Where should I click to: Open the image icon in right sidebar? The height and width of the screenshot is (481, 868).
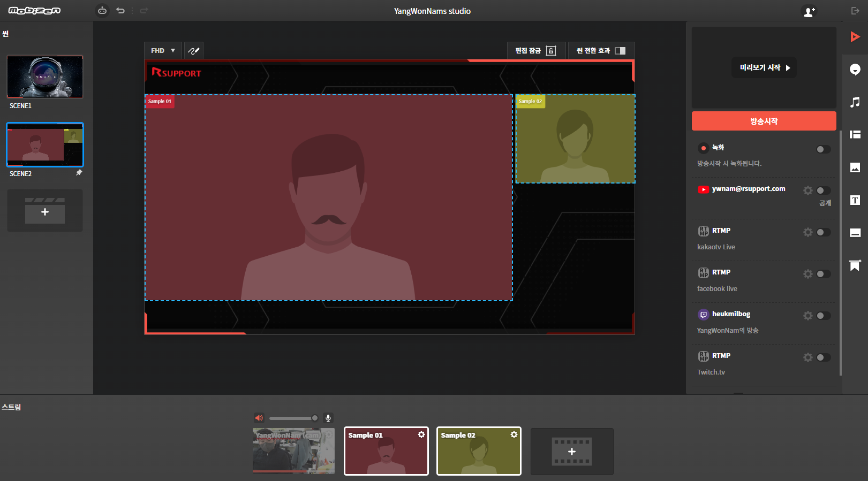[x=855, y=167]
